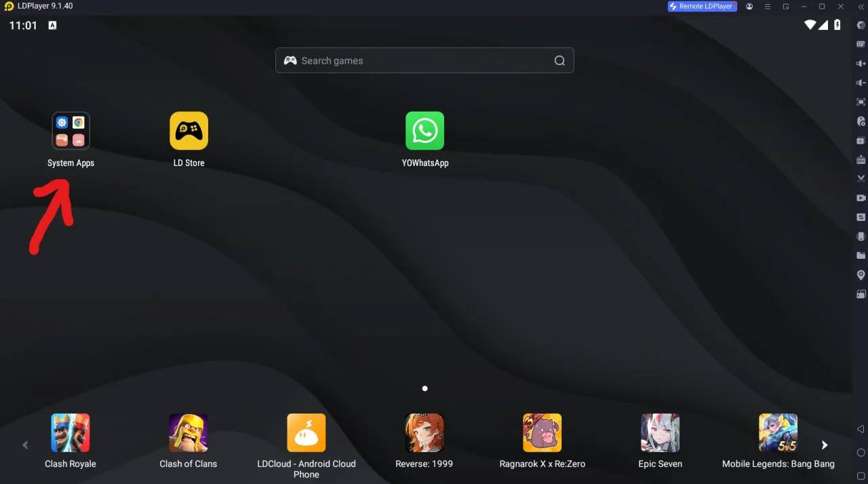The image size is (868, 484).
Task: Open the hamburger menu in title bar
Action: 768,6
